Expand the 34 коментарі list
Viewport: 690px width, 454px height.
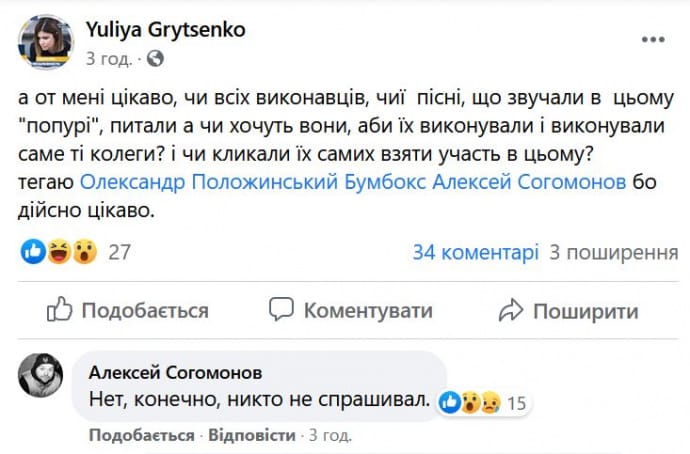[475, 253]
